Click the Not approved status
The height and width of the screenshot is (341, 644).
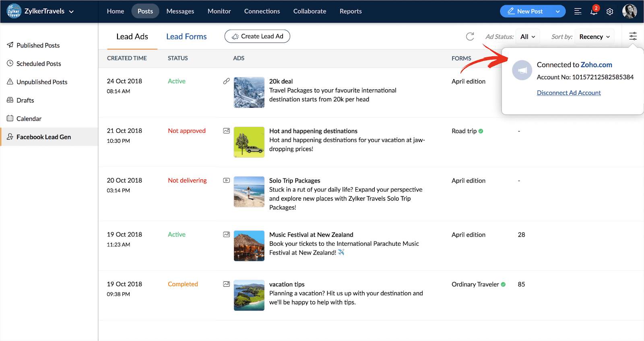tap(187, 131)
